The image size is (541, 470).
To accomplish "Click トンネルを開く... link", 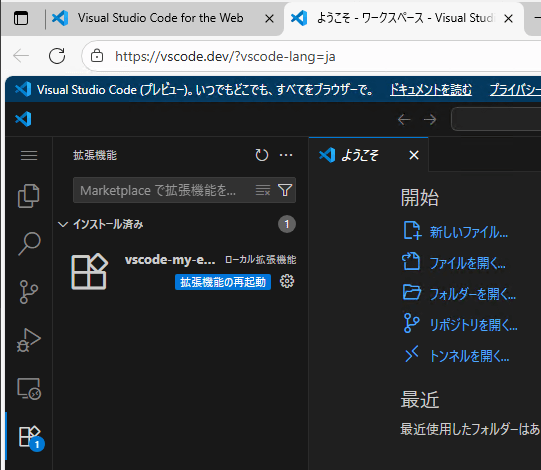I will 469,356.
